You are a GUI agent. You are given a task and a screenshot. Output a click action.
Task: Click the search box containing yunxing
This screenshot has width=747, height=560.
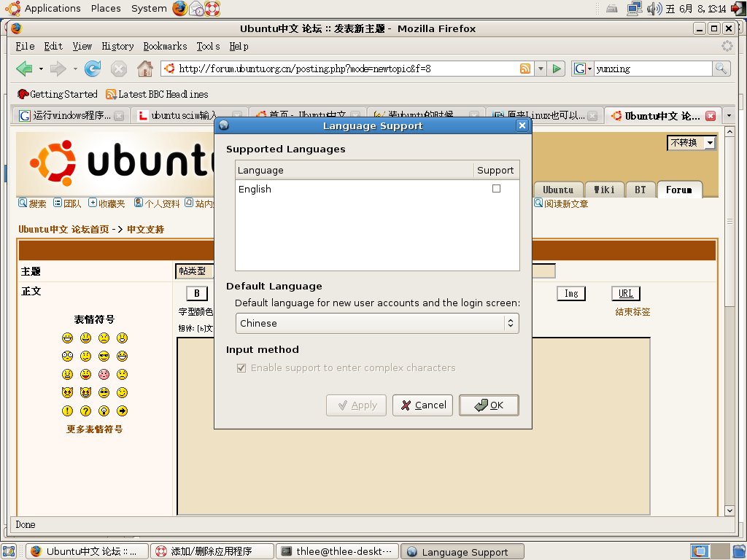[x=653, y=69]
